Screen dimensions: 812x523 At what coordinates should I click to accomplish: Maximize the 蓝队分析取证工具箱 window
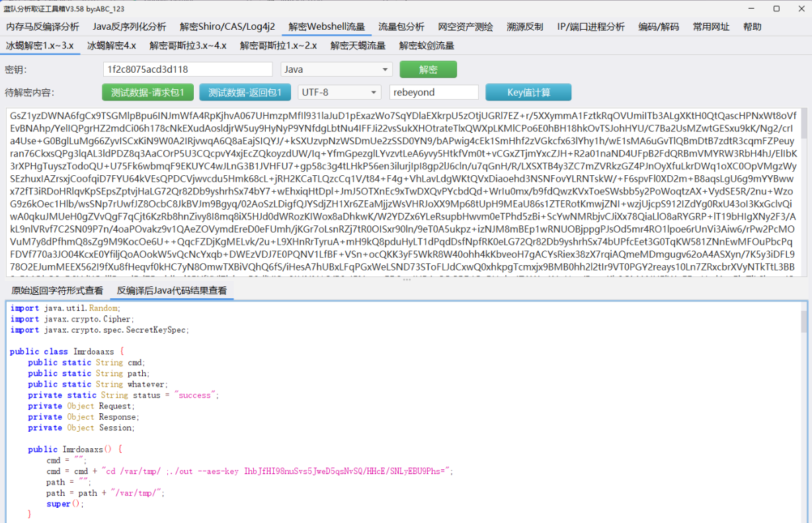[776, 9]
